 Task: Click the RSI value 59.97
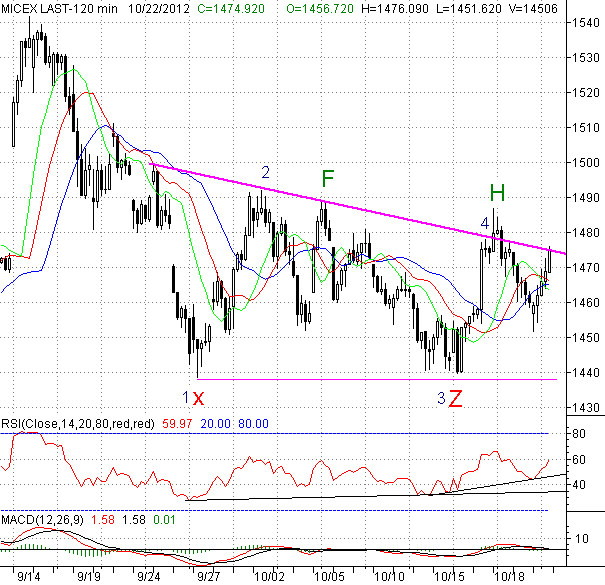[177, 424]
